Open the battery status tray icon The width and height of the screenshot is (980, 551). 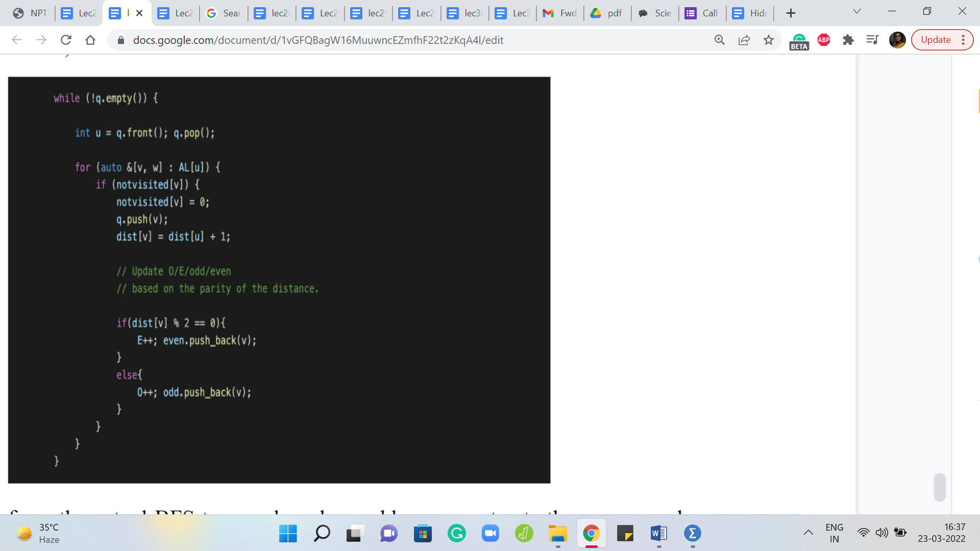(900, 533)
